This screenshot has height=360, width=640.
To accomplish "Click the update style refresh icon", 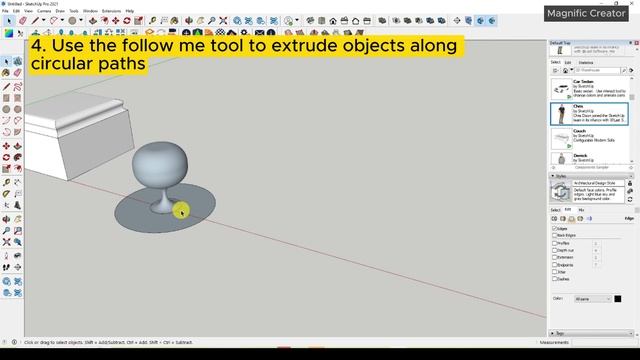I will pyautogui.click(x=630, y=200).
